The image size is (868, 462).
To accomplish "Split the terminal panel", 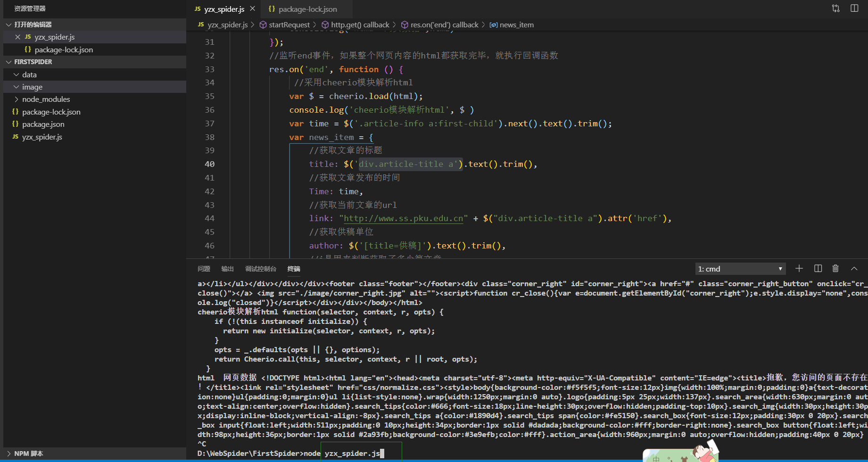I will click(x=818, y=268).
